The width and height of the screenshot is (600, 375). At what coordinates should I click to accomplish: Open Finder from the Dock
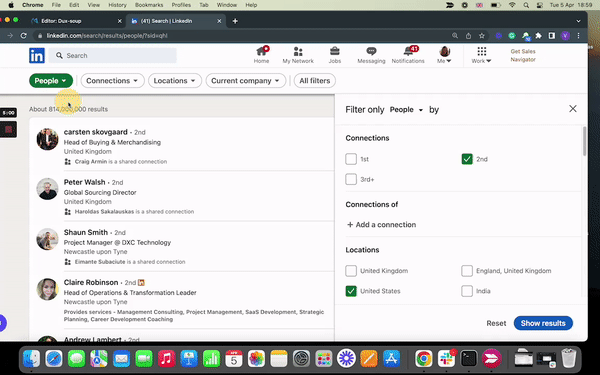pyautogui.click(x=31, y=359)
